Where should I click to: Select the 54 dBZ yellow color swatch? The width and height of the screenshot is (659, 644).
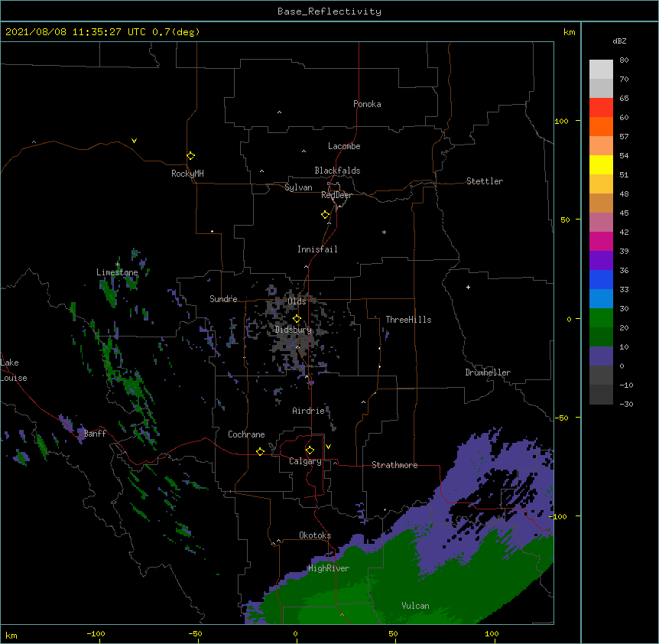tap(601, 164)
